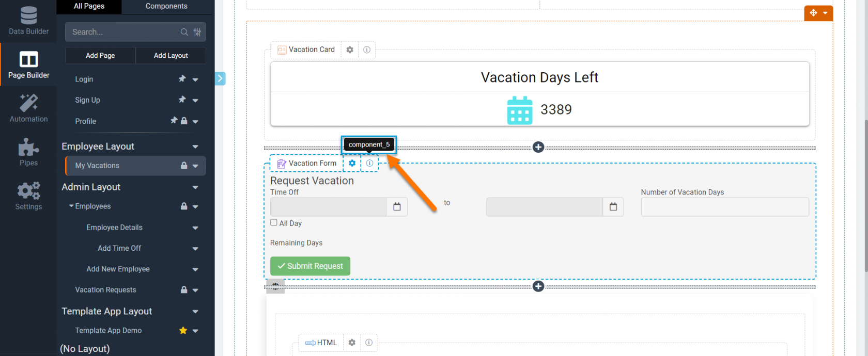Select the All Pages tab
The image size is (868, 356).
pos(89,6)
